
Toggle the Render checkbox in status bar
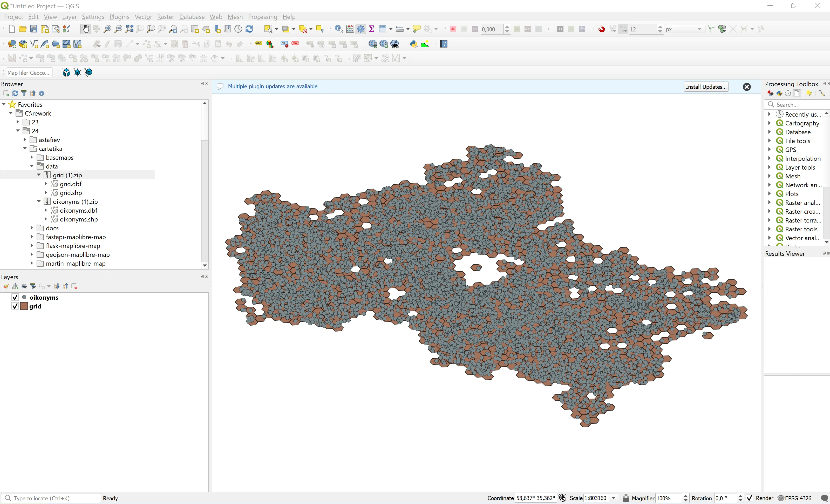(x=750, y=498)
